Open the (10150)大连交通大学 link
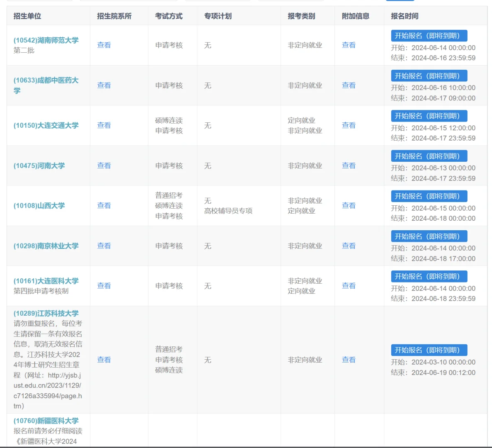492x448 pixels. click(46, 125)
